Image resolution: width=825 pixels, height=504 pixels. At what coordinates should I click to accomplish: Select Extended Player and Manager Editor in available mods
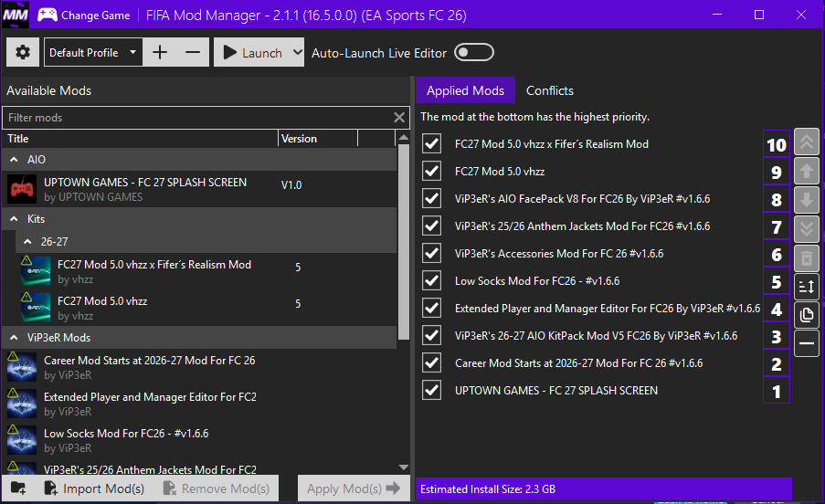(200, 404)
